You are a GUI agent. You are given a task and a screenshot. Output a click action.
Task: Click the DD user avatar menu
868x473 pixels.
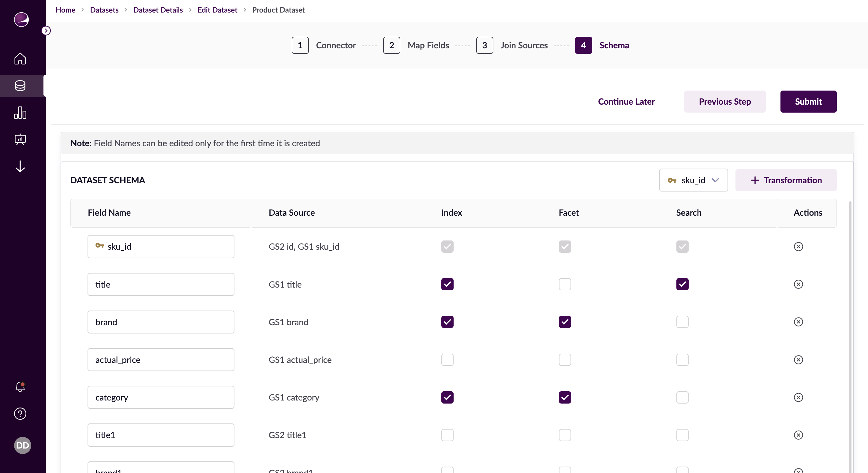(x=22, y=445)
